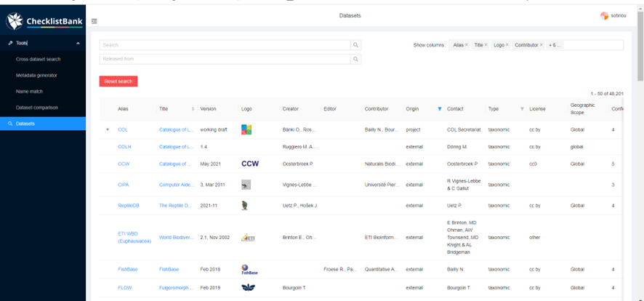This screenshot has width=644, height=301.
Task: Click the License column header
Action: coord(537,109)
